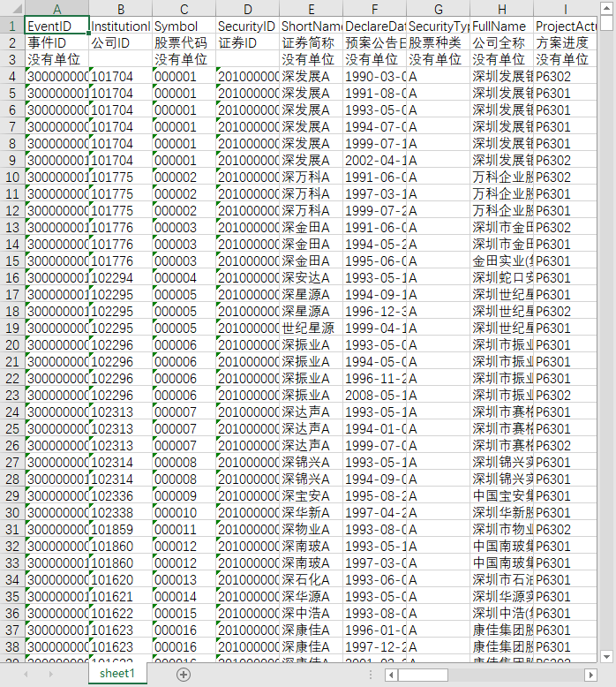Select row 30 header
616x687 pixels.
[x=12, y=513]
